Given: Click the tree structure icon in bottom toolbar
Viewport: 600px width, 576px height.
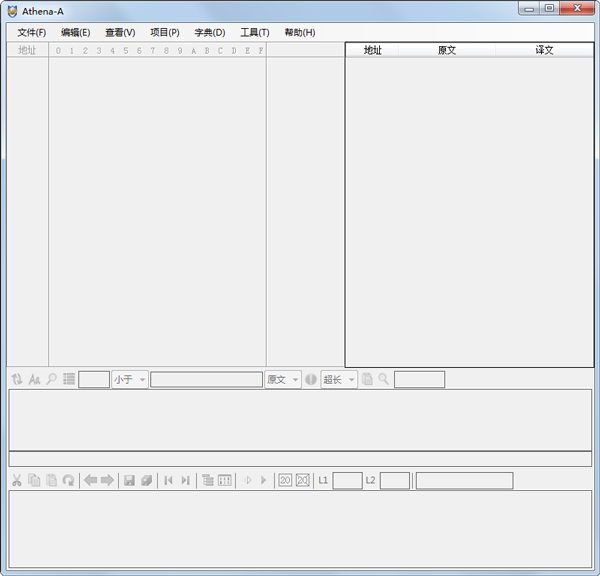Looking at the screenshot, I should point(208,480).
